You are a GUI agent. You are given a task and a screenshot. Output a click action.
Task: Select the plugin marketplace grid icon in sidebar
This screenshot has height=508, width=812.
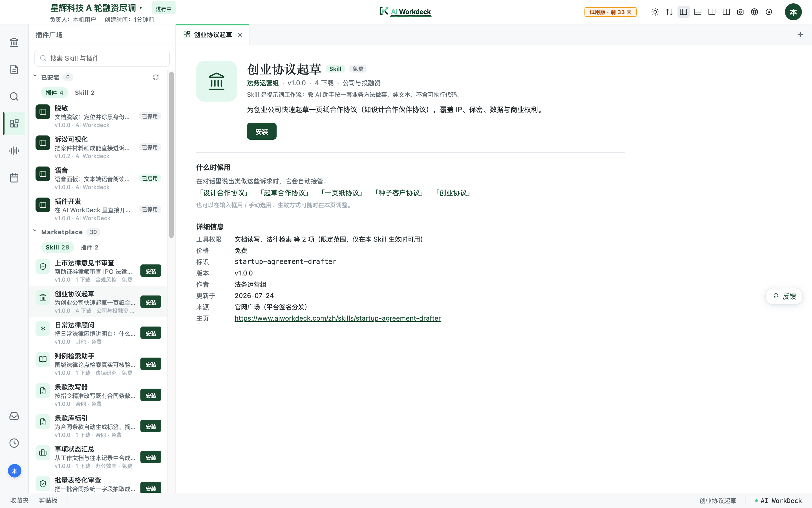pyautogui.click(x=14, y=124)
